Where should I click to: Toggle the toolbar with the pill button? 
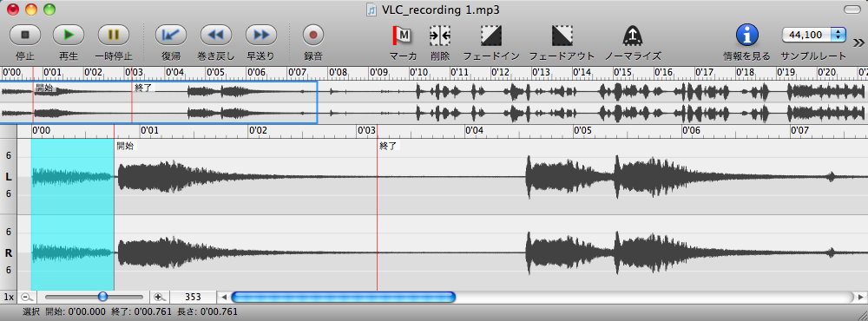[852, 10]
